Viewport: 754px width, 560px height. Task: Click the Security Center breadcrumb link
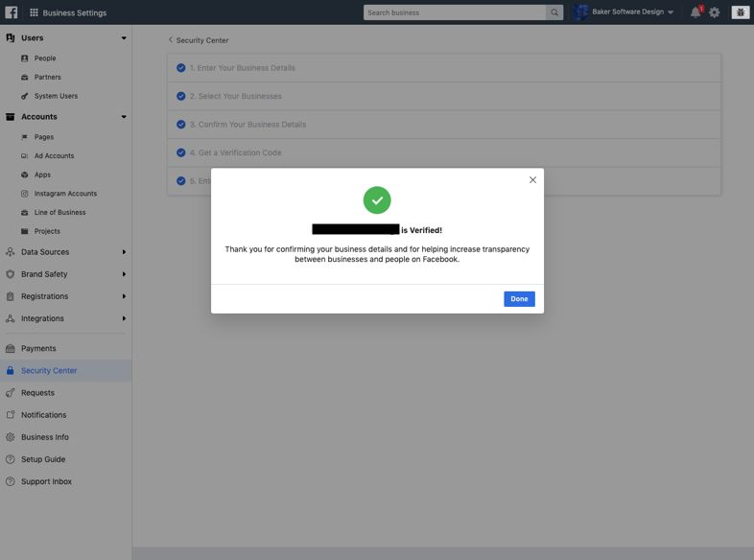[202, 40]
